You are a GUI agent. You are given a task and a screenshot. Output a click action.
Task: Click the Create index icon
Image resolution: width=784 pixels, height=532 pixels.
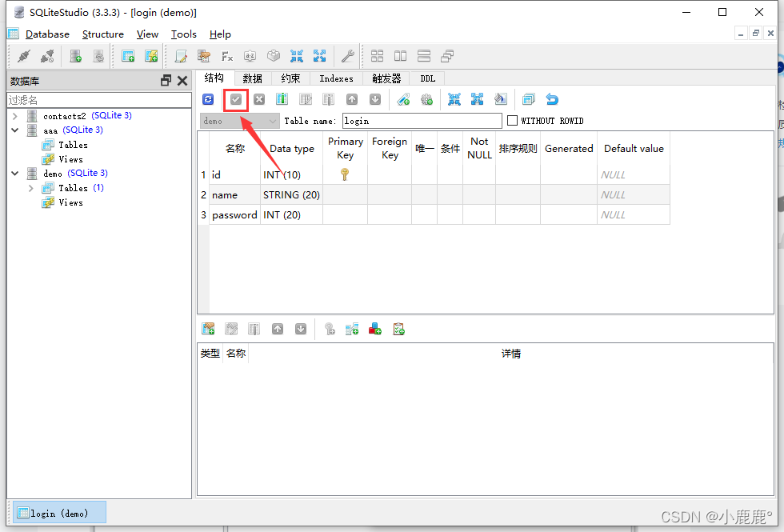pos(403,99)
